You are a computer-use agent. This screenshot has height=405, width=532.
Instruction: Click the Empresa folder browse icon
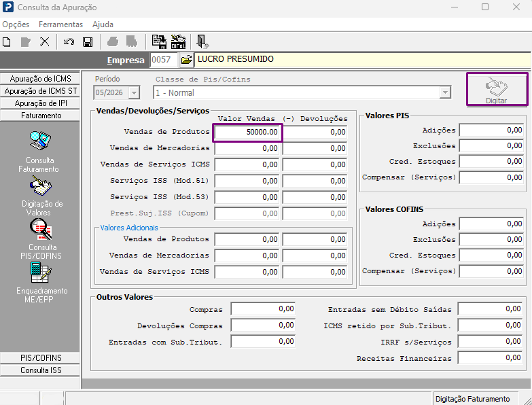click(x=186, y=60)
